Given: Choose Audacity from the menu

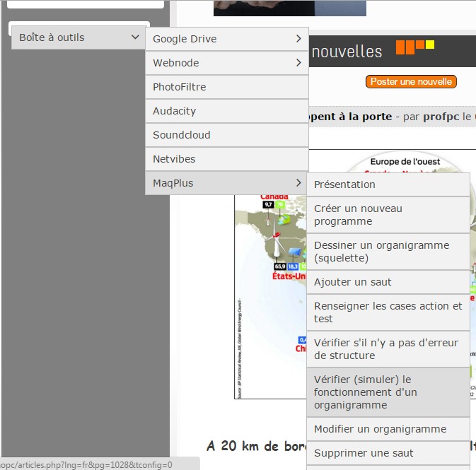Looking at the screenshot, I should 227,111.
